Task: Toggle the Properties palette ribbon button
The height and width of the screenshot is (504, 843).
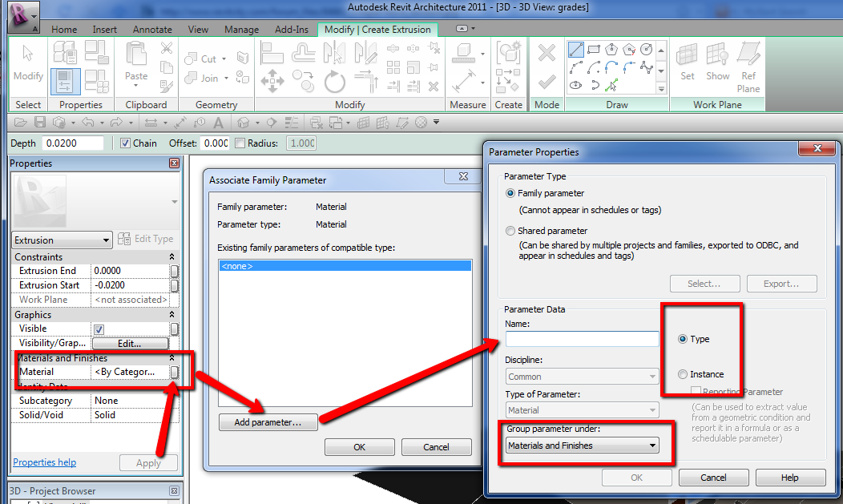Action: click(x=65, y=82)
